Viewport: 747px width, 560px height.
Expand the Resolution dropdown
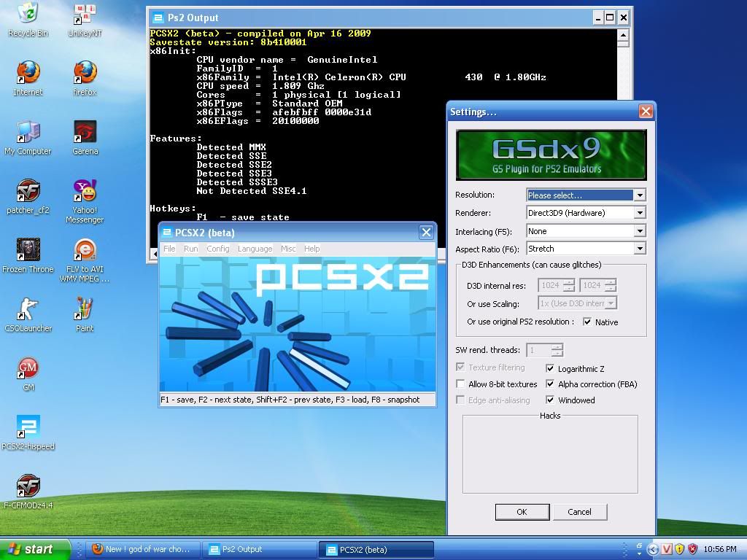639,195
